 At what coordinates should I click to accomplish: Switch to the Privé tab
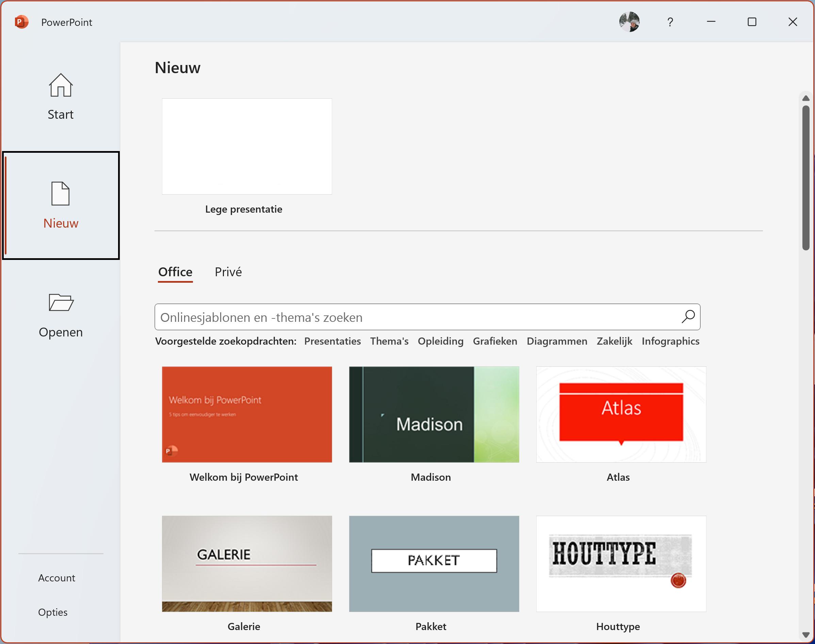pyautogui.click(x=228, y=272)
